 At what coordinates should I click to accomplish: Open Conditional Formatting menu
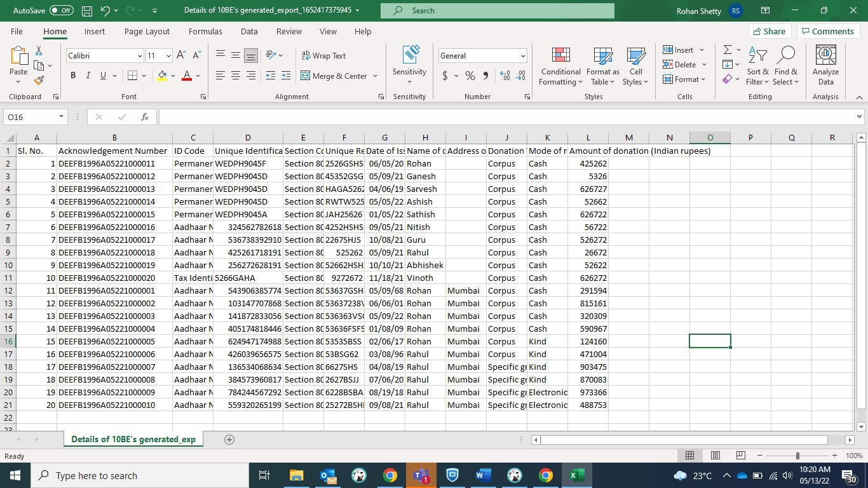coord(560,66)
